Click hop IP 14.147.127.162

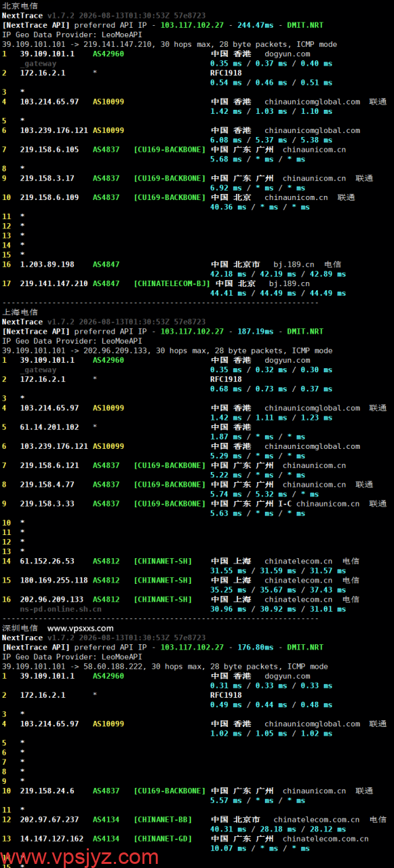point(52,838)
